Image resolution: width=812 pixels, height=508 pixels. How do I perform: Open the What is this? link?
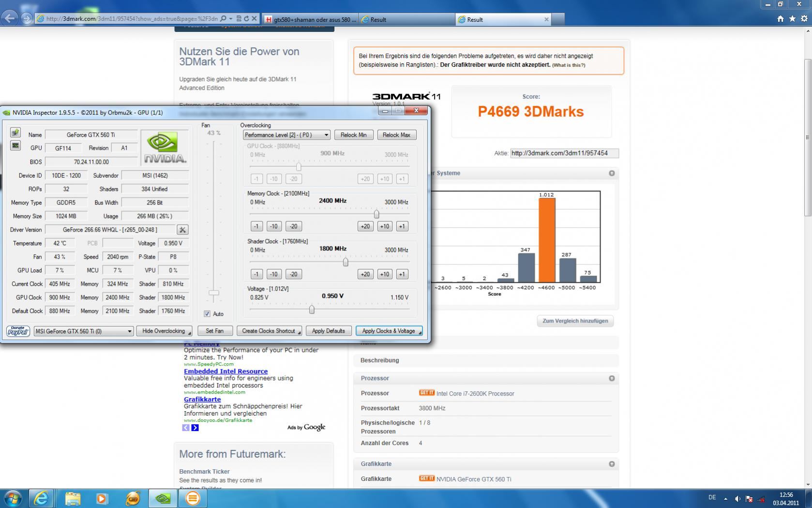pos(569,65)
